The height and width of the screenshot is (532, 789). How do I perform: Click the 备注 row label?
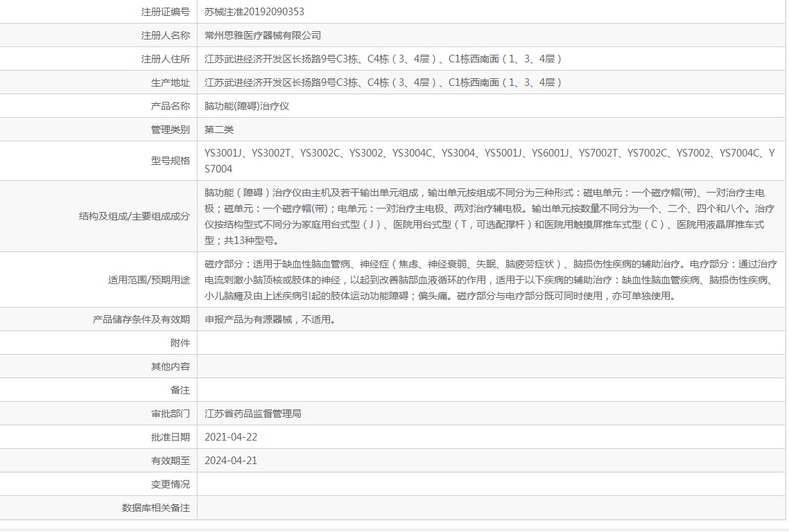[x=180, y=390]
